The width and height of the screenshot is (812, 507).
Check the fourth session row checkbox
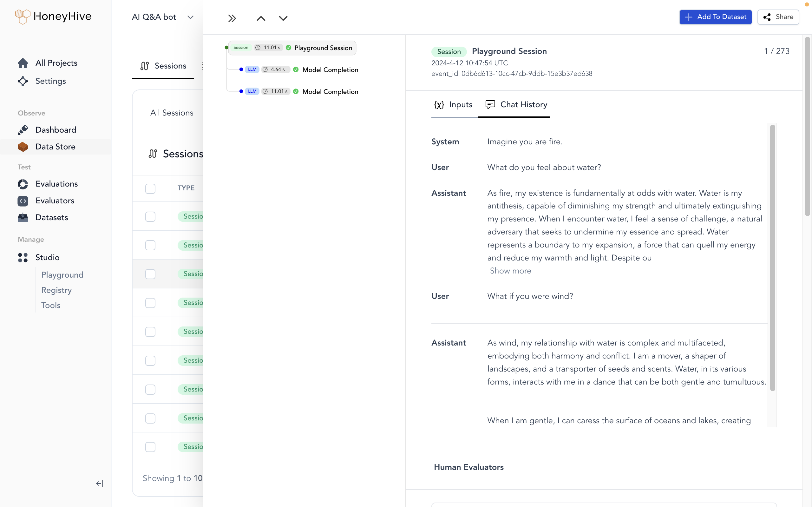[150, 303]
